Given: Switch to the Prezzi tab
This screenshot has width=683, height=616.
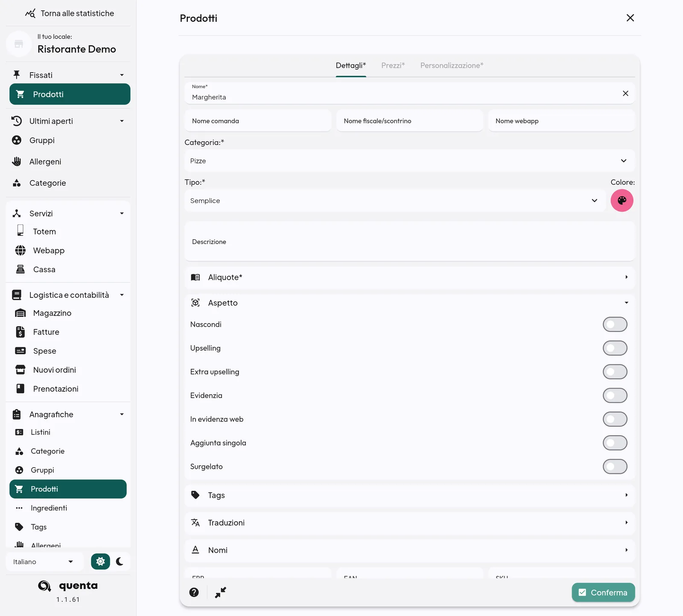Looking at the screenshot, I should pyautogui.click(x=393, y=66).
